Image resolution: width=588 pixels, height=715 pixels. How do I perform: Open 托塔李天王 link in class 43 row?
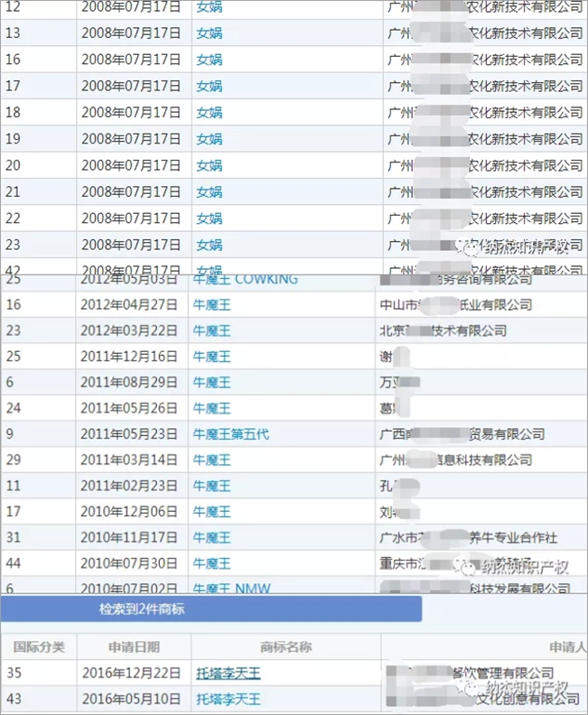point(229,700)
